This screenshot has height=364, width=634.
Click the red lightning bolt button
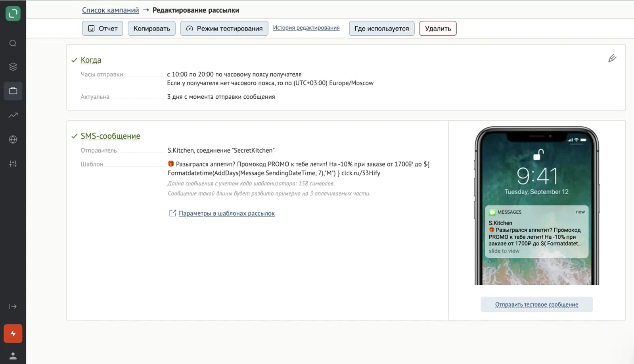click(x=13, y=333)
